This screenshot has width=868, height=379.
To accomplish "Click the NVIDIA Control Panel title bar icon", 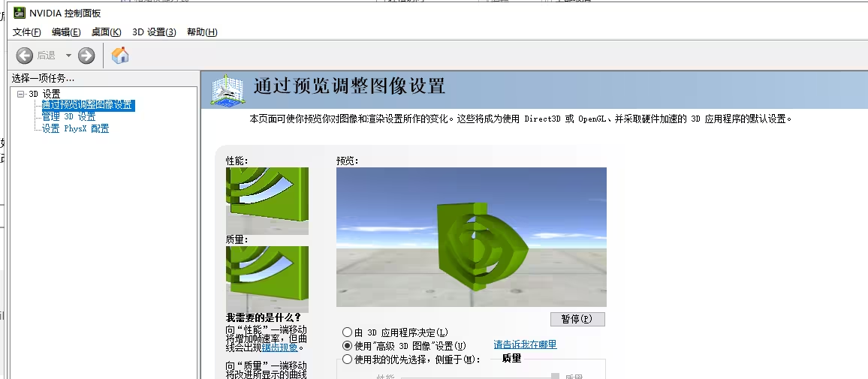I will pos(20,13).
